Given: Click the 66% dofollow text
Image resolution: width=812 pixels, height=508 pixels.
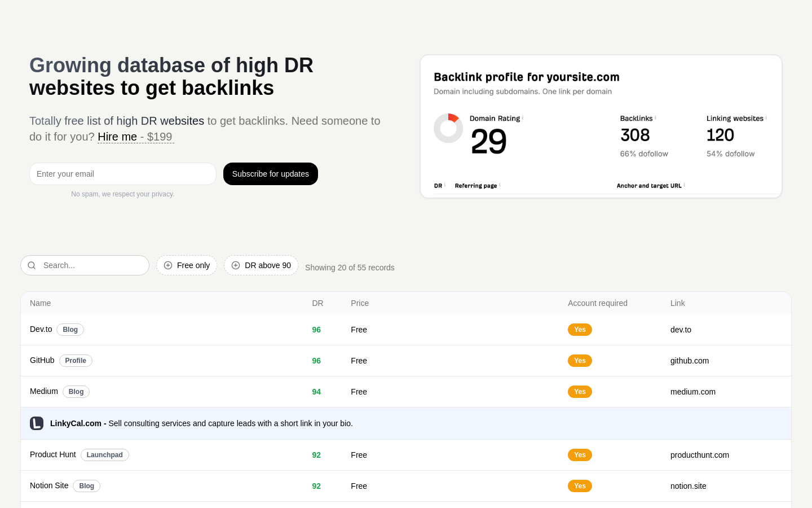Looking at the screenshot, I should point(644,154).
